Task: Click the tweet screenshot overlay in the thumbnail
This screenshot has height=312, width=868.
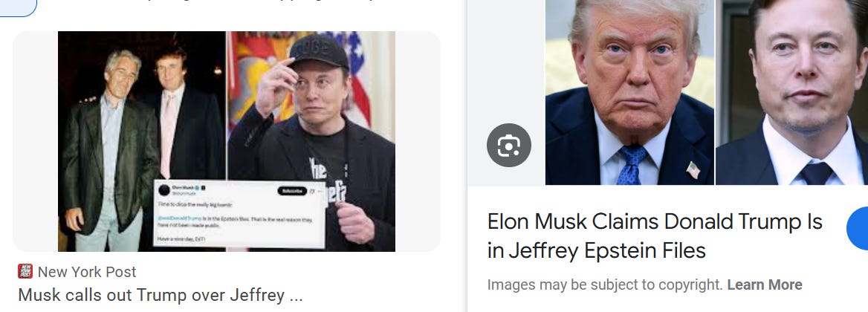Action: tap(239, 213)
